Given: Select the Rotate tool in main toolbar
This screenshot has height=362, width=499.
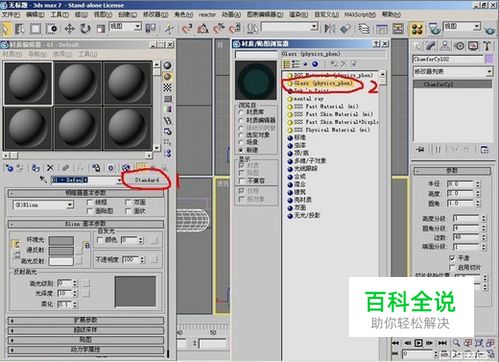Looking at the screenshot, I should point(85,29).
